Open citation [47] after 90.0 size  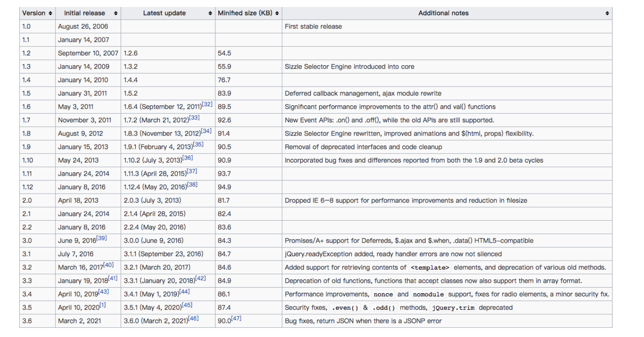pyautogui.click(x=236, y=319)
